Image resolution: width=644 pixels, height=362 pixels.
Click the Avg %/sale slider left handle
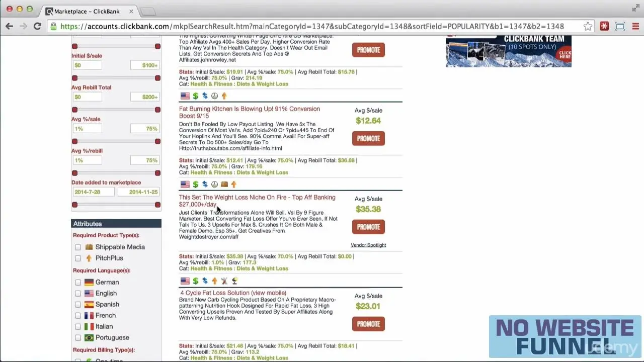[74, 141]
